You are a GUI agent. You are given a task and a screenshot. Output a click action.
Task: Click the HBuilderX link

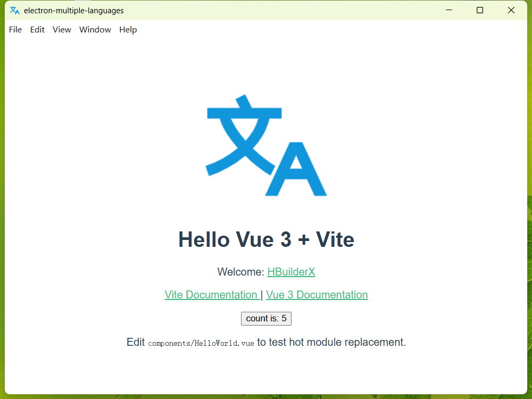point(291,272)
